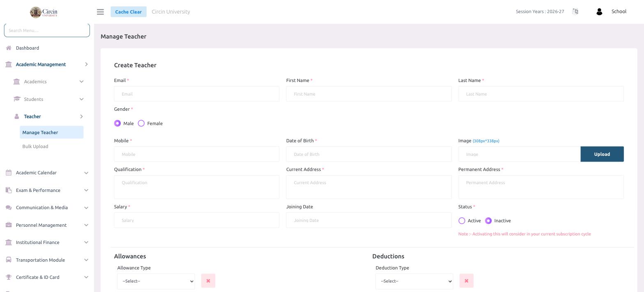Remove the deduction row with red X

(x=467, y=281)
